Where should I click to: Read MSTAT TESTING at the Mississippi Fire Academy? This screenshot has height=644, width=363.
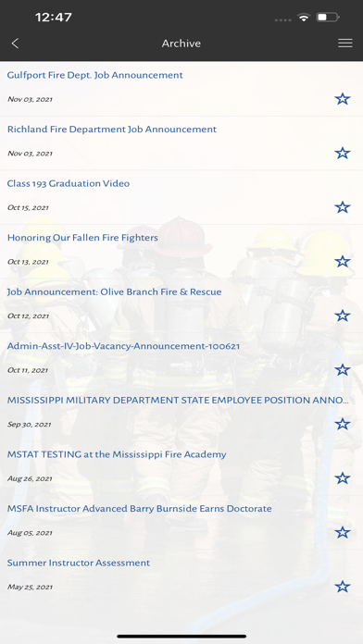point(117,454)
